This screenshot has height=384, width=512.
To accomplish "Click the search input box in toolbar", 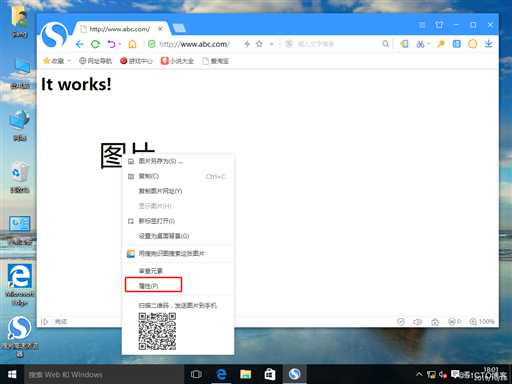I will pos(333,44).
